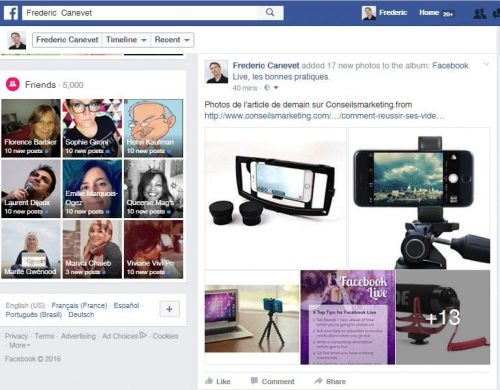
Task: Click the Share arrow icon
Action: coord(318,381)
